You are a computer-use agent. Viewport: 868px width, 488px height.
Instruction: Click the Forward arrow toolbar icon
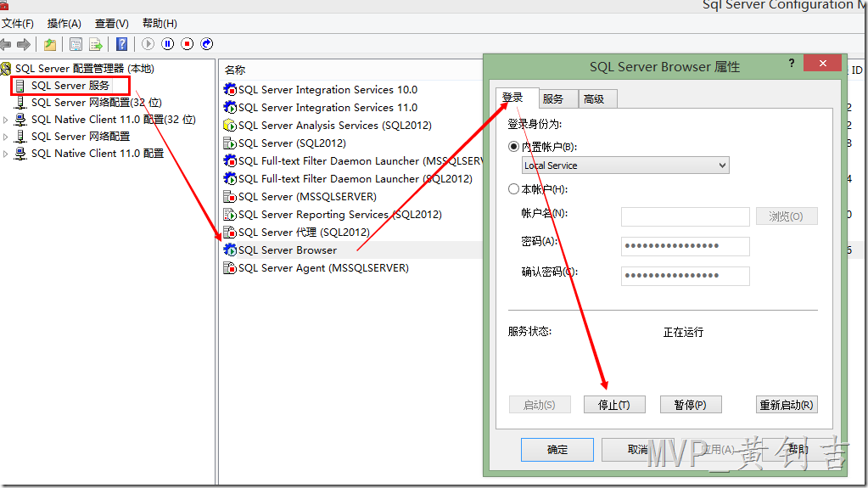(24, 44)
